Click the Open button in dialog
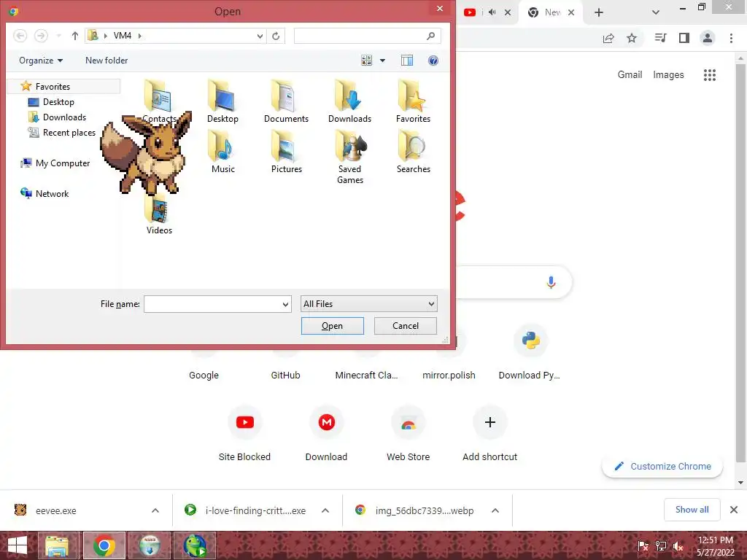Screen dimensions: 747x560 click(x=333, y=326)
